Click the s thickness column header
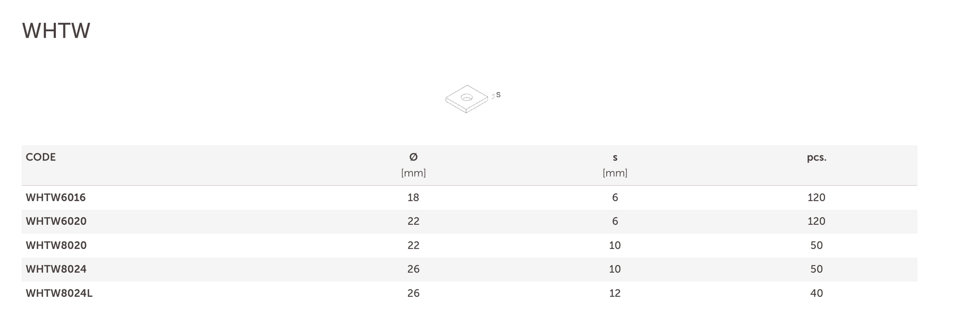Viewport: 980px width, 333px height. (615, 157)
